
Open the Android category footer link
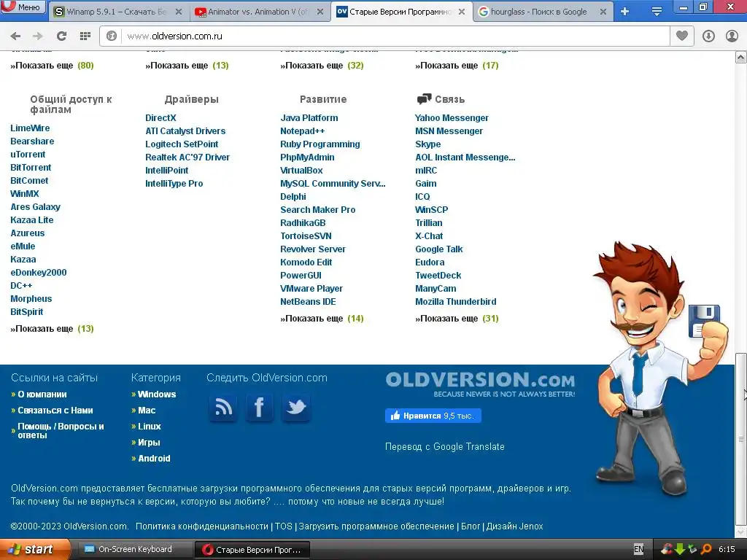pos(154,458)
